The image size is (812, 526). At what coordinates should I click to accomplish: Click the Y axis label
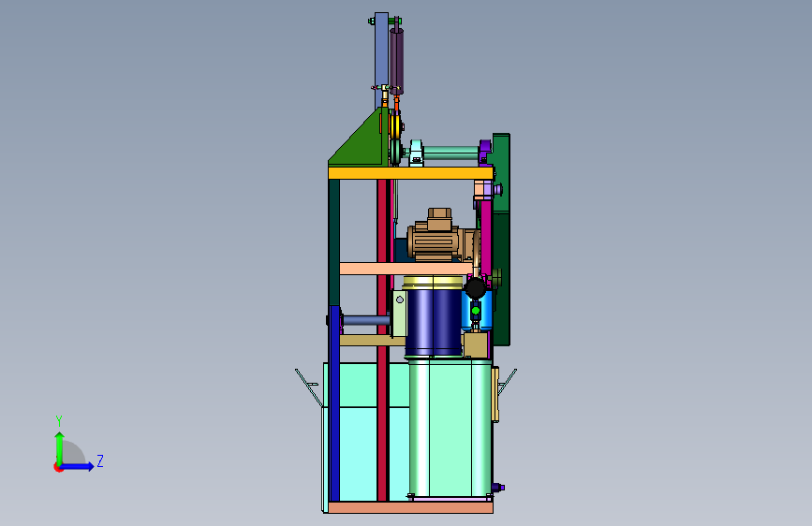pyautogui.click(x=59, y=421)
